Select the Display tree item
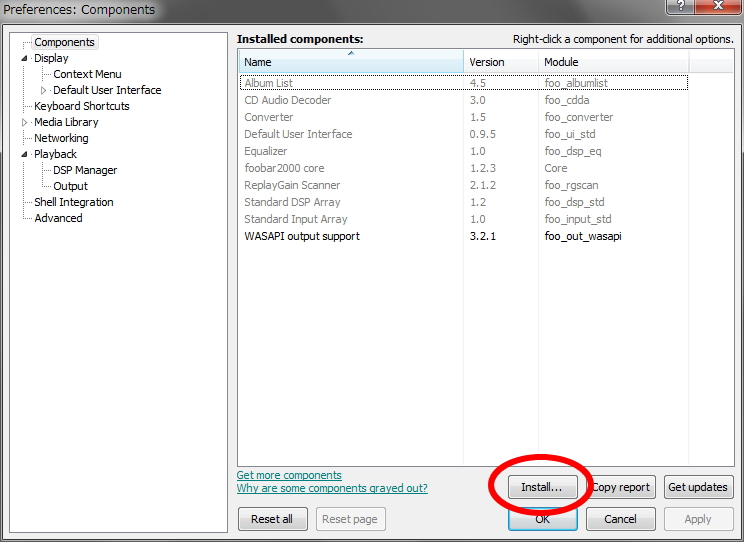744x542 pixels. pyautogui.click(x=51, y=58)
